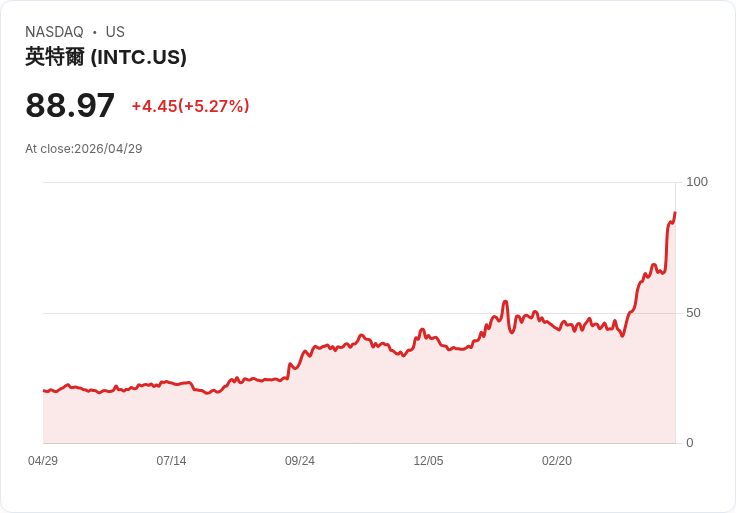Click the 100 label on the price axis
Screen dimensions: 736x513
pyautogui.click(x=696, y=182)
